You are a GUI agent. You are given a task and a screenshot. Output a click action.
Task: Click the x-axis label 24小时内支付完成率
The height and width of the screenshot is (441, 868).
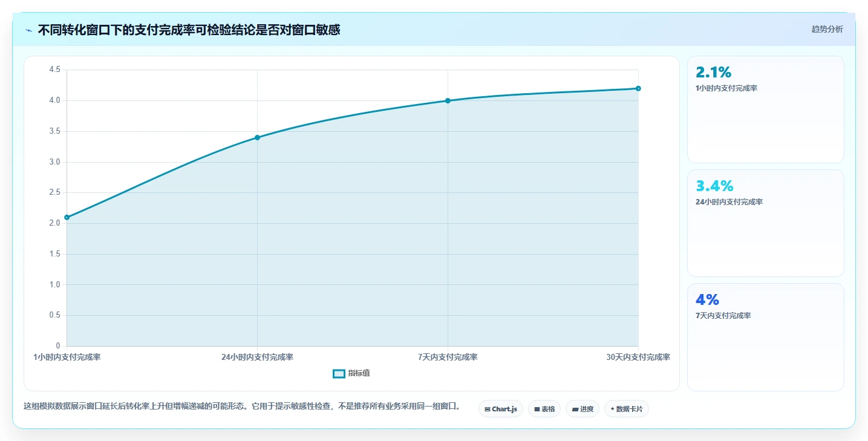(257, 357)
